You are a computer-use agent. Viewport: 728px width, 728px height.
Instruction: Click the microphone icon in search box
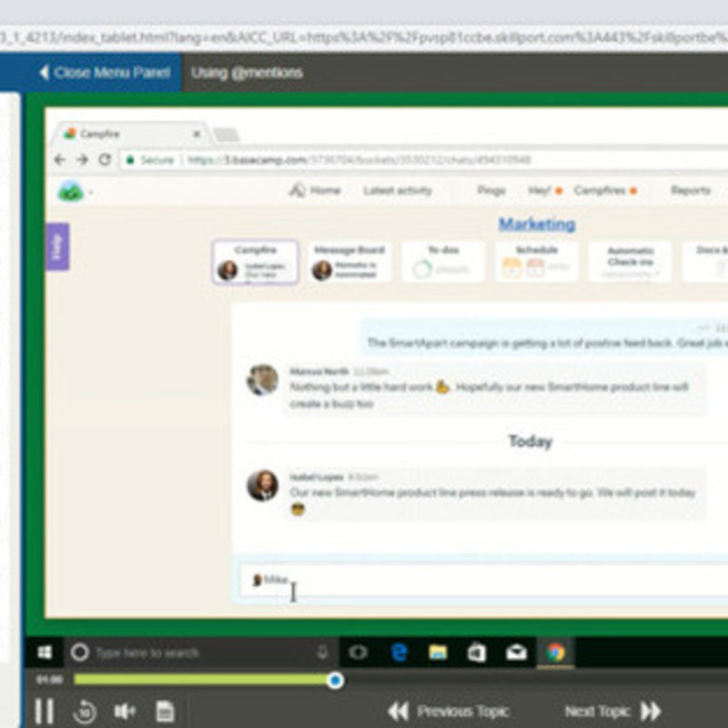(322, 652)
